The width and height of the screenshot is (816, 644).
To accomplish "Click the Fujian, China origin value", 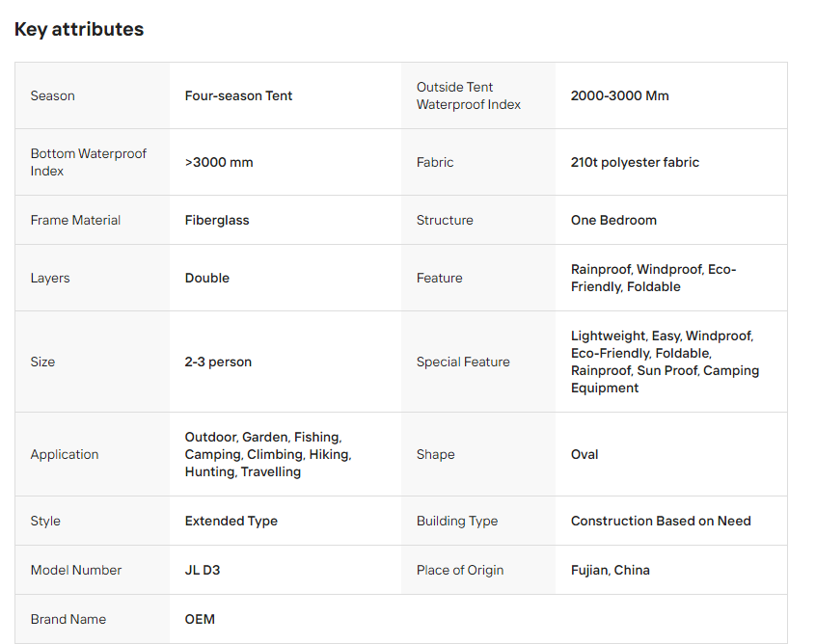I will (610, 570).
